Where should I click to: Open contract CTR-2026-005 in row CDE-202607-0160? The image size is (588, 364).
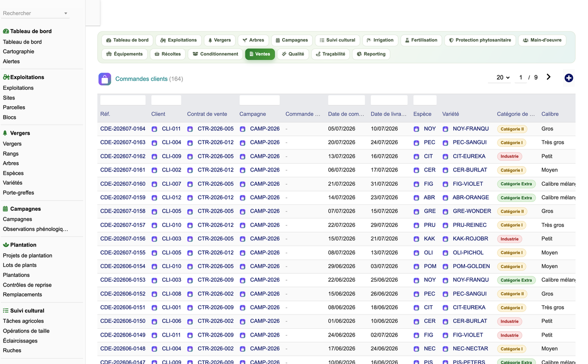(x=216, y=184)
